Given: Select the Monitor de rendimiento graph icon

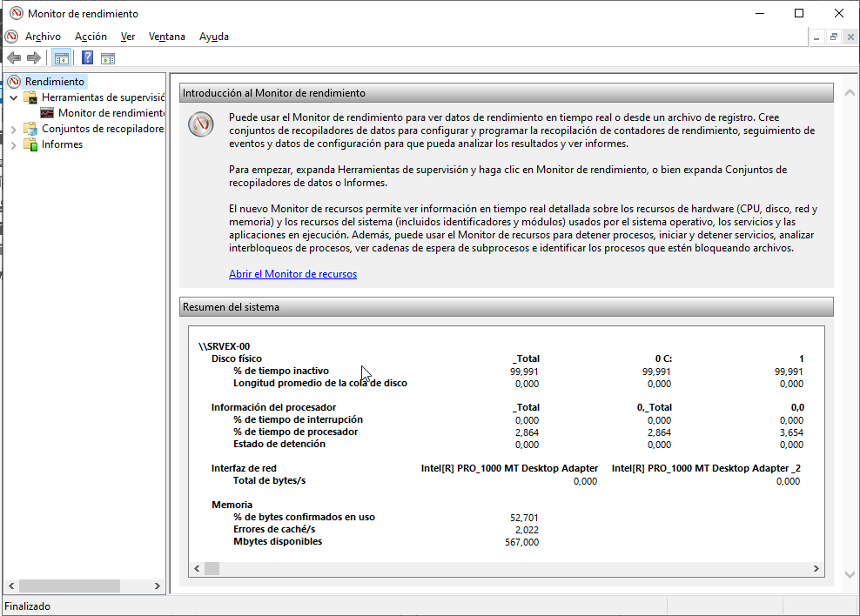Looking at the screenshot, I should [x=48, y=112].
